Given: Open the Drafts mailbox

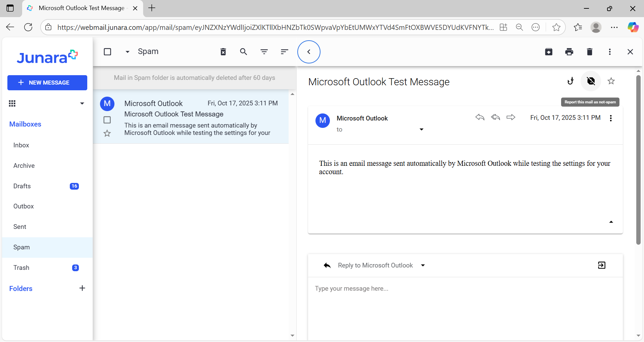Looking at the screenshot, I should pos(47,186).
